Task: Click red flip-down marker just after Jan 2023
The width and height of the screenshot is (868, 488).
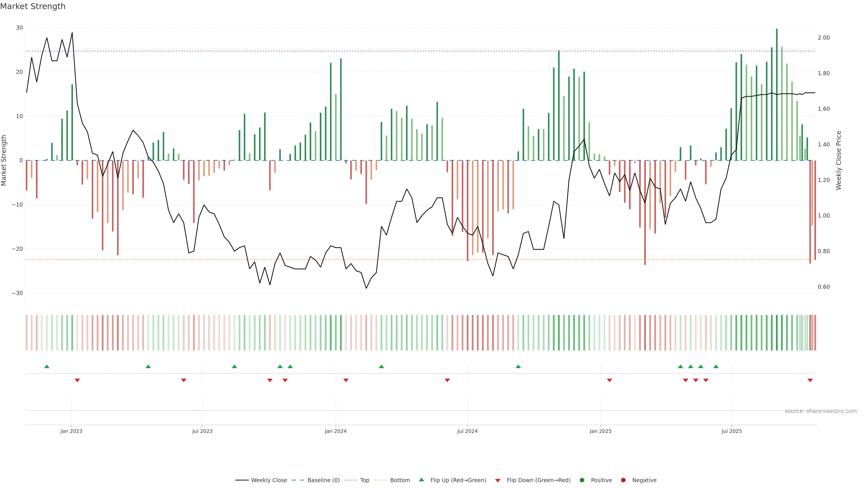Action: pos(77,380)
